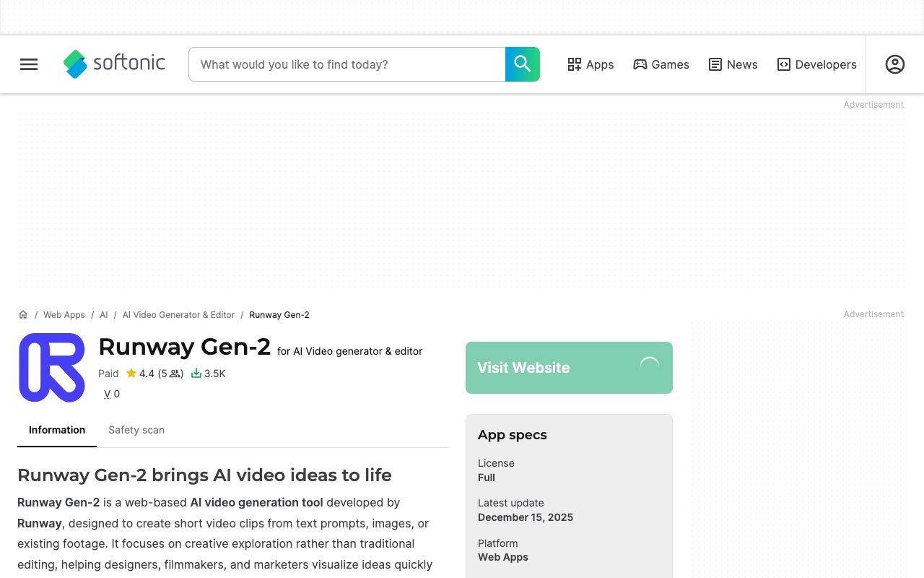The width and height of the screenshot is (924, 578).
Task: Open the Web Apps breadcrumb link
Action: 64,315
